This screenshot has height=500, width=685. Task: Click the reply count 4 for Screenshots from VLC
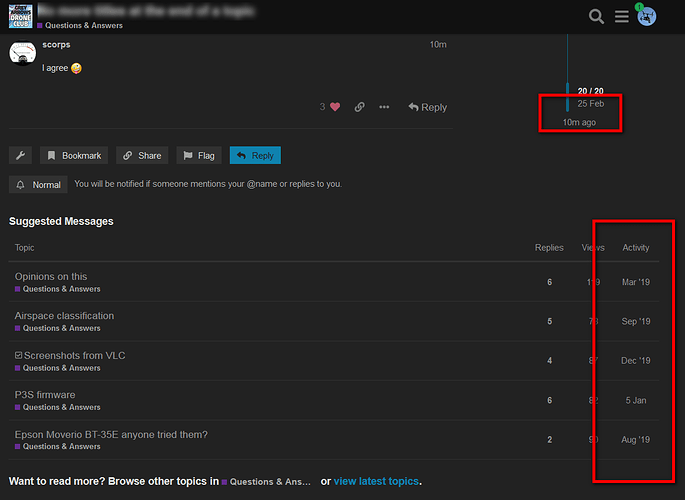[x=550, y=361]
